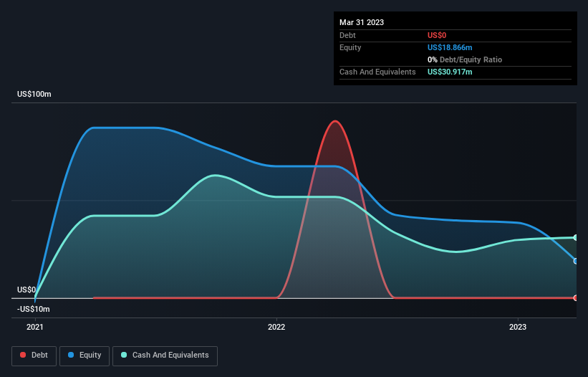
Task: Click the Debt row label in tooltip
Action: tap(347, 35)
